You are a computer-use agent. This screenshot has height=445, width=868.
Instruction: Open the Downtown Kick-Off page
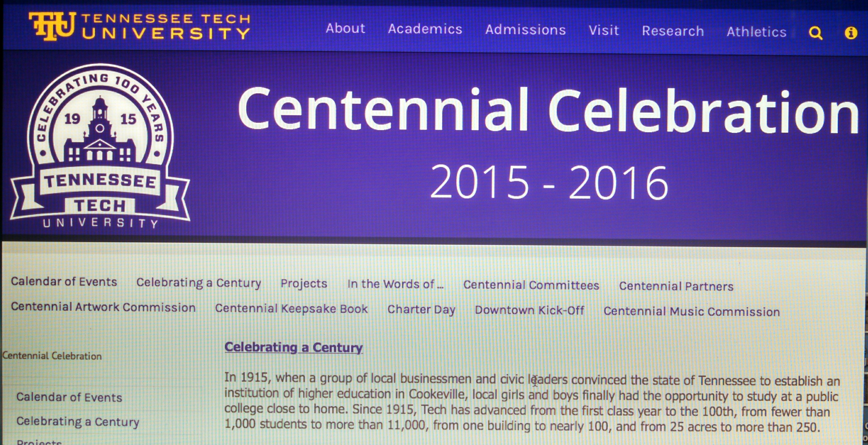coord(529,310)
